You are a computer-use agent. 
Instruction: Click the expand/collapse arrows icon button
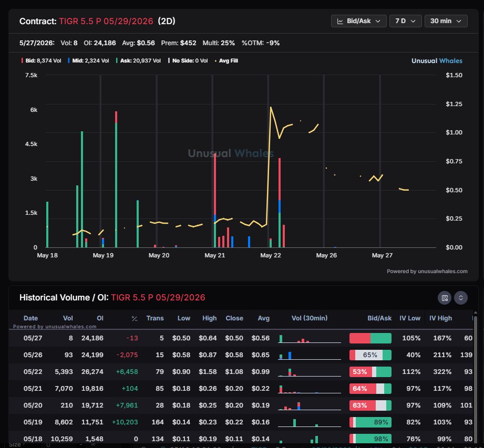460,298
